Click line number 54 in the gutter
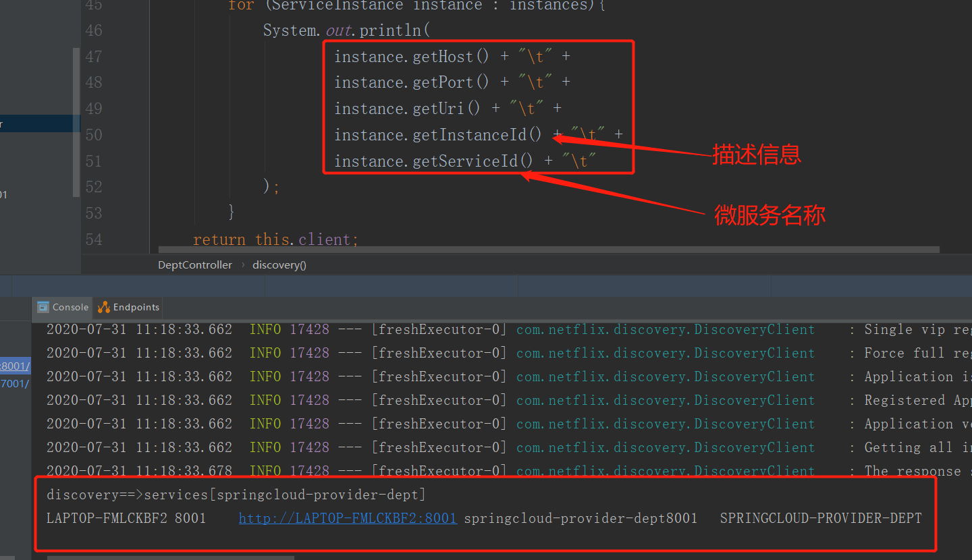This screenshot has width=972, height=560. point(94,240)
